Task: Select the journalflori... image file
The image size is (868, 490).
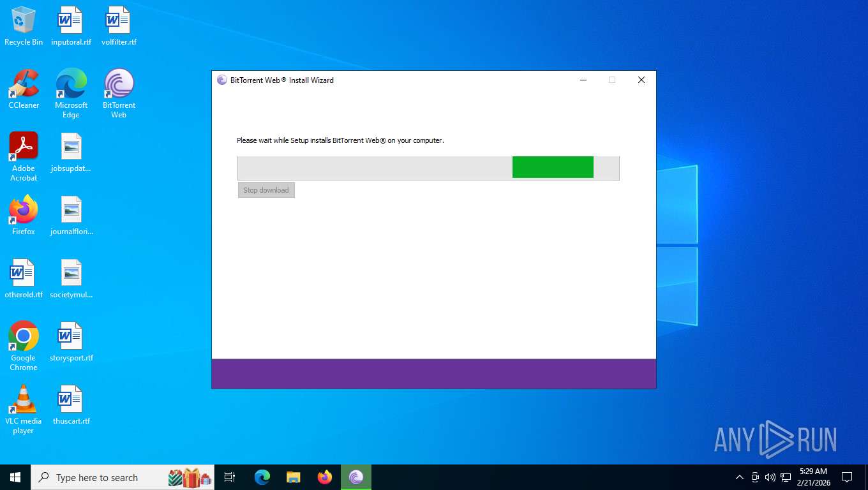Action: 71,216
